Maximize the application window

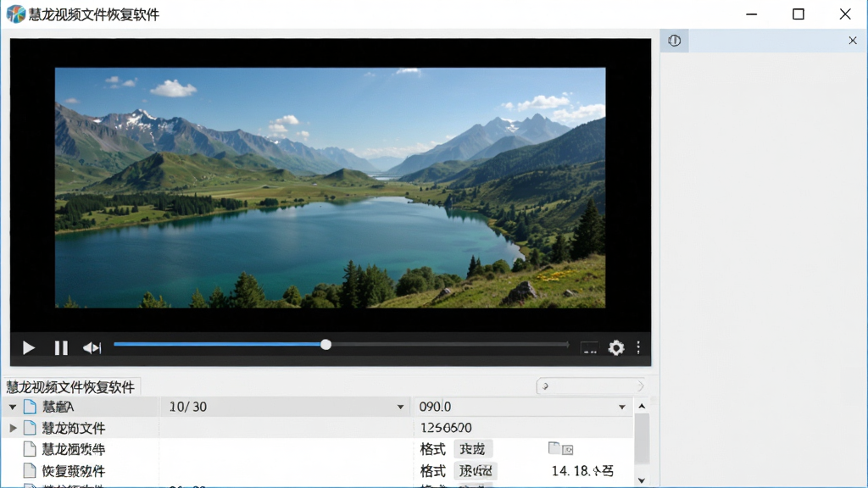pyautogui.click(x=798, y=14)
